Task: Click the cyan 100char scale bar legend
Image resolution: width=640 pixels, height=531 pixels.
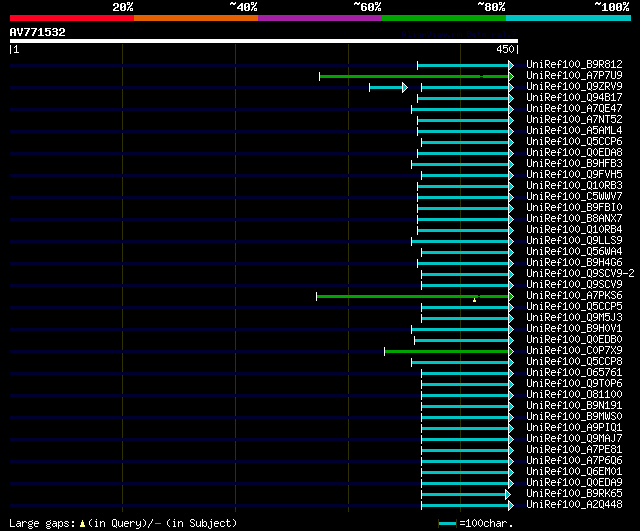Action: coord(447,523)
